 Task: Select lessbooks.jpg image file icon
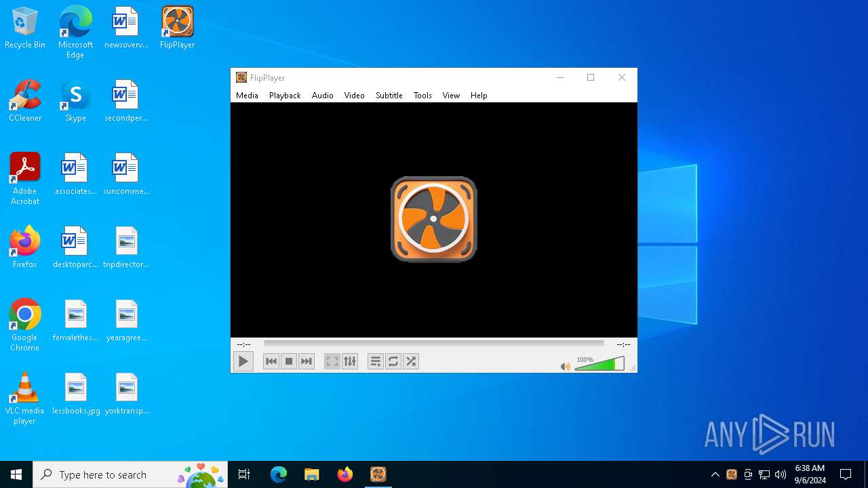75,394
